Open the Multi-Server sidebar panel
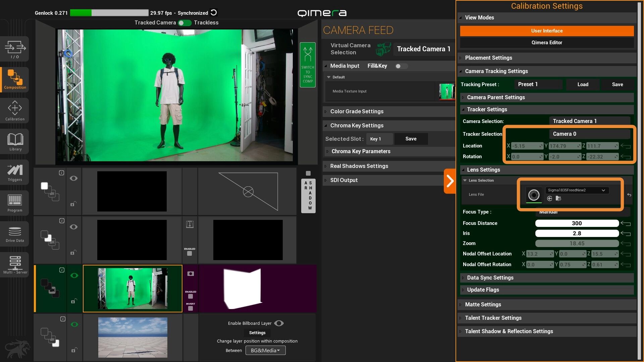644x362 pixels. click(x=15, y=265)
